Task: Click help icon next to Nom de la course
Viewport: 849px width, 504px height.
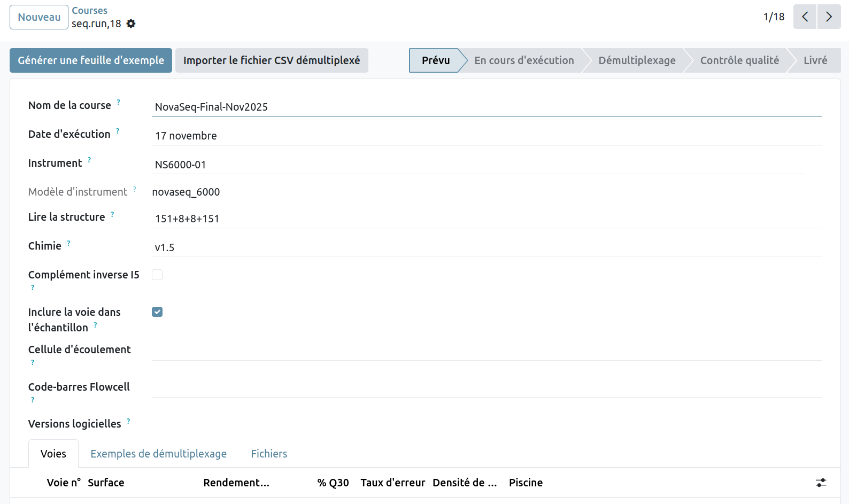Action: [119, 102]
